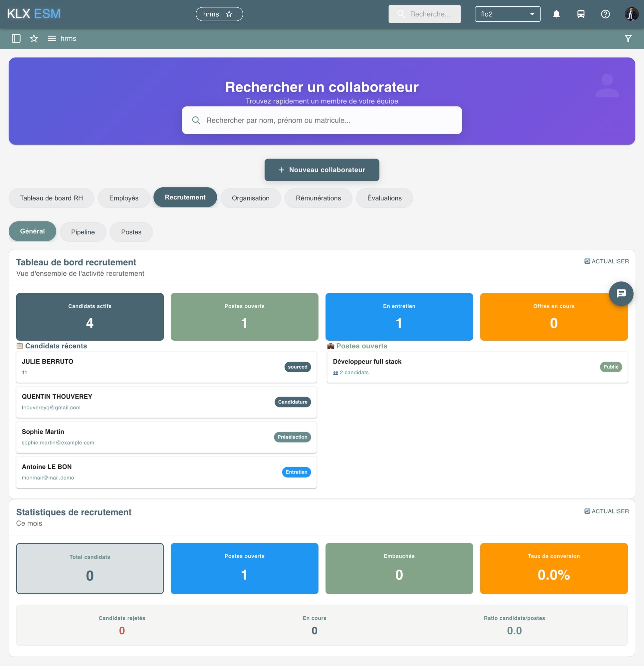The image size is (644, 666).
Task: Click the notifications bell icon
Action: pyautogui.click(x=556, y=14)
